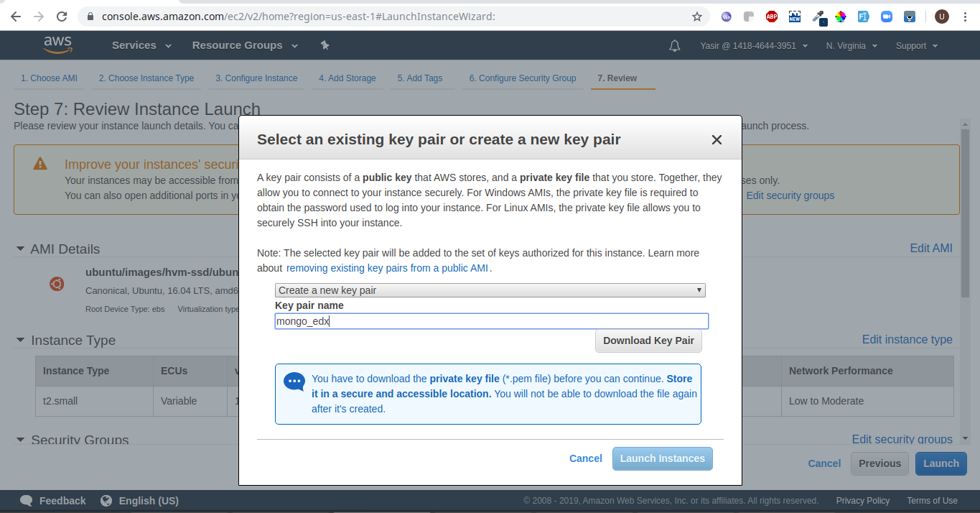Expand the Services menu

(141, 45)
